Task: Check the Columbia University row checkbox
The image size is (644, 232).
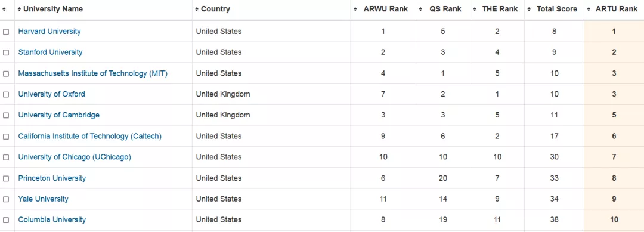Action: [x=6, y=220]
